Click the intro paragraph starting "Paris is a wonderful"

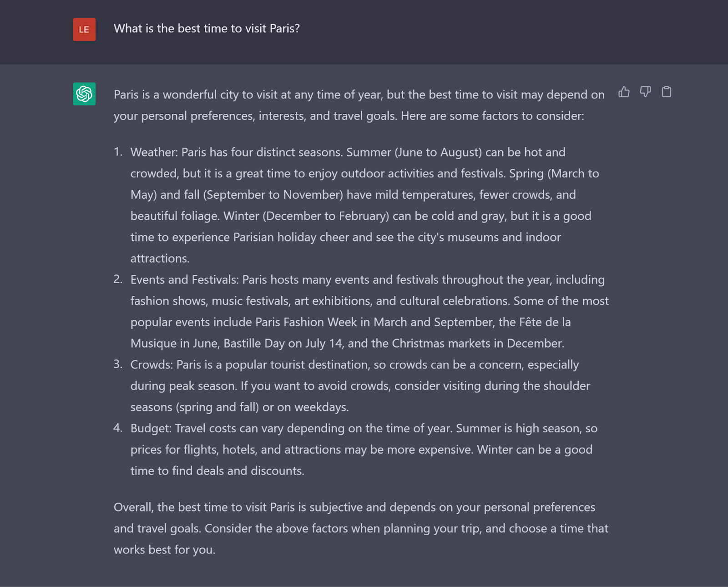click(359, 105)
